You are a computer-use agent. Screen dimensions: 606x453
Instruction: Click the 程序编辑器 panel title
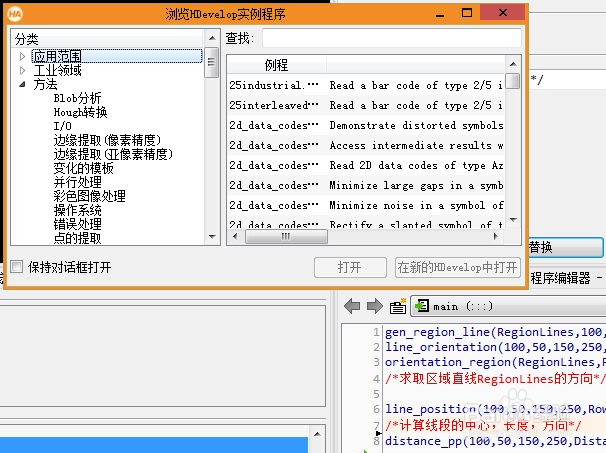560,278
